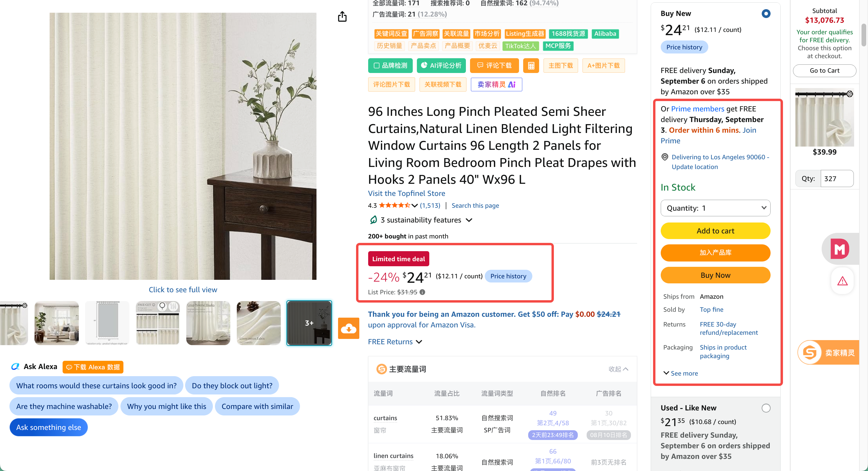Click the share icon above product image
Screen dimensions: 868x471
click(x=342, y=17)
